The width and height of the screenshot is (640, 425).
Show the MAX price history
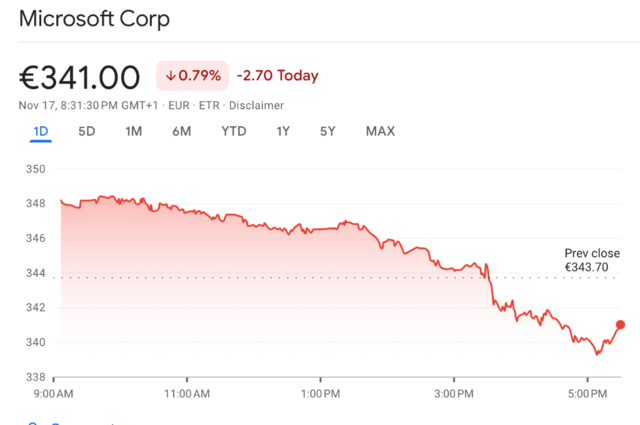coord(380,131)
